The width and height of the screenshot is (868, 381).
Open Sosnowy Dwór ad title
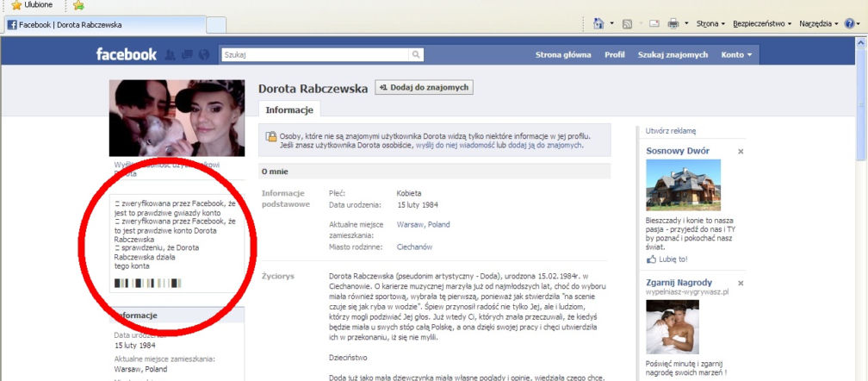coord(678,151)
